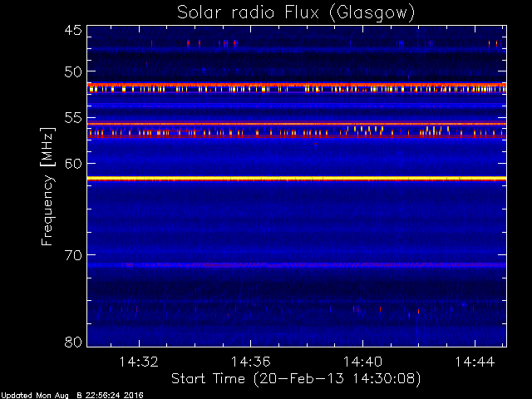
Task: Click the orange line near 56 MHz
Action: point(297,124)
